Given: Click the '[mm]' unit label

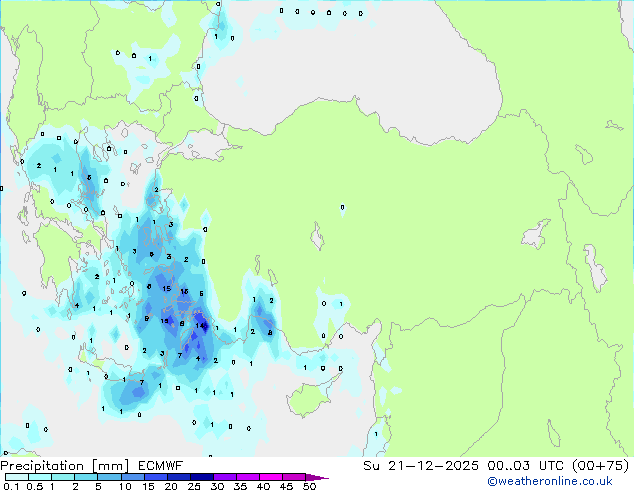Looking at the screenshot, I should point(110,466).
